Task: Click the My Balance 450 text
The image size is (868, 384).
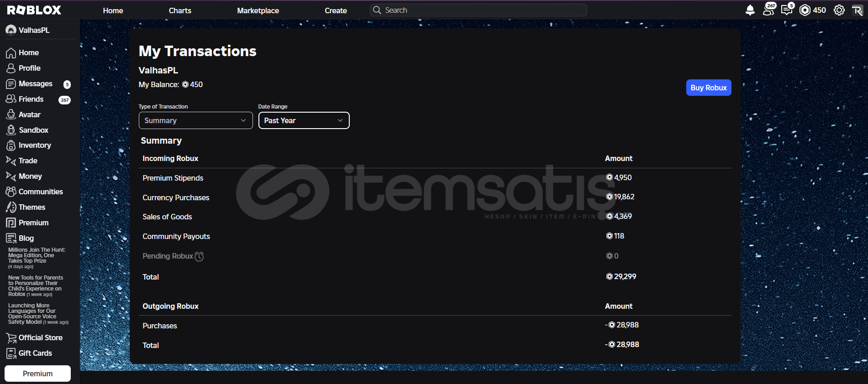Action: (x=171, y=84)
